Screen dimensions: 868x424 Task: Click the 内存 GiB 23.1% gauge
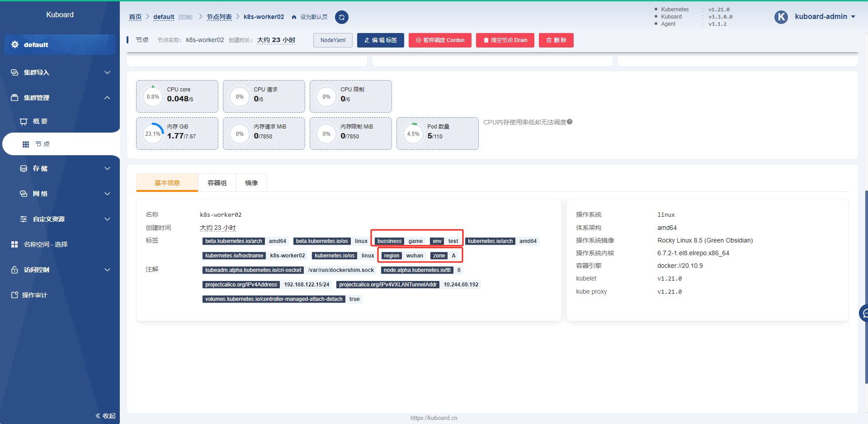tap(153, 134)
